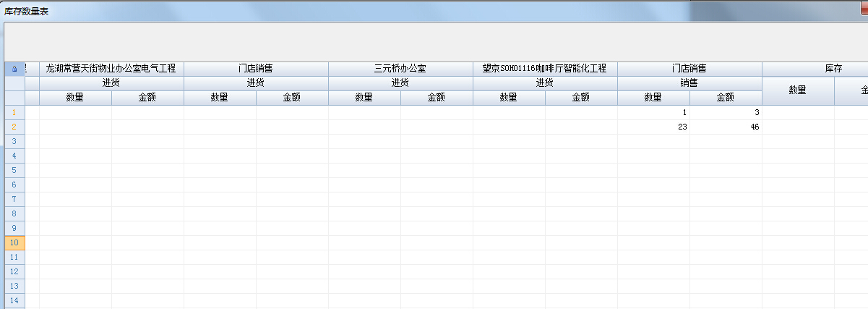
Task: Click 进货 under 三元桥办公室
Action: point(400,83)
